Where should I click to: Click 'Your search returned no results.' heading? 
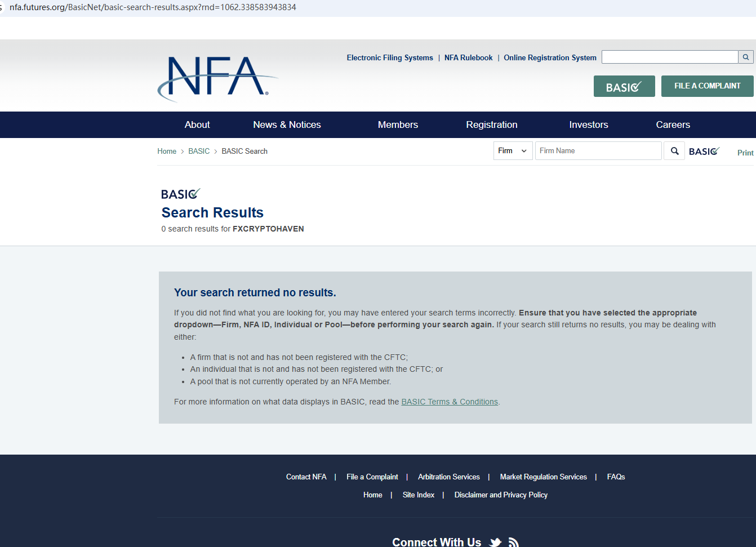click(255, 292)
